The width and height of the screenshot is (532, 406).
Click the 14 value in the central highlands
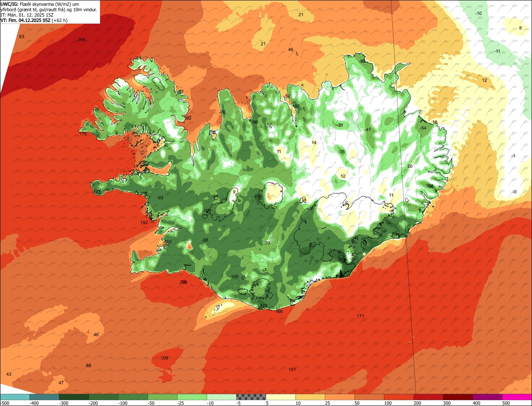coord(314,142)
